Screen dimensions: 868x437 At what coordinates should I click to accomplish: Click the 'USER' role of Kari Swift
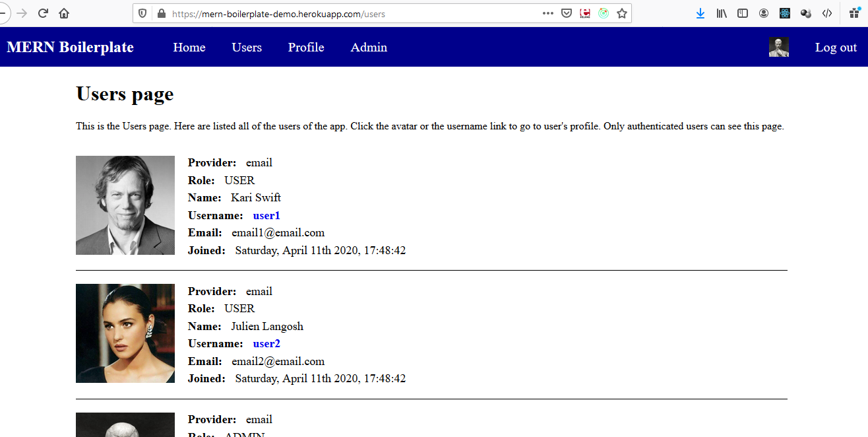coord(239,180)
